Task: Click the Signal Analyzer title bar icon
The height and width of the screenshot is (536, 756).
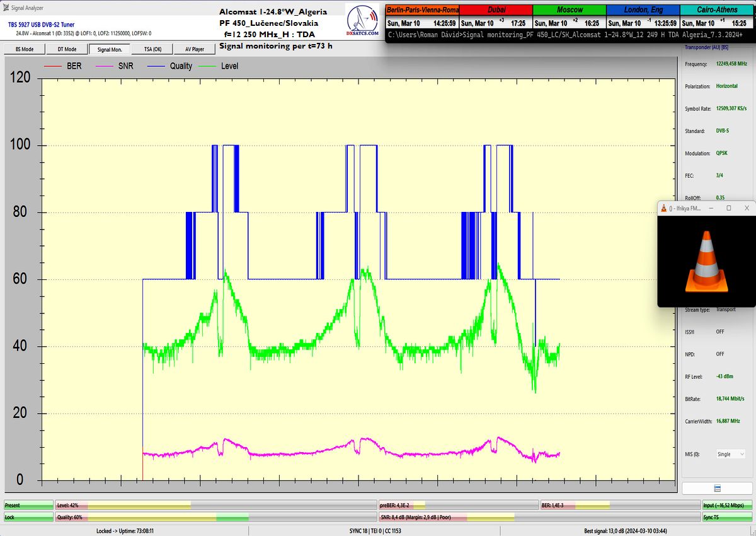Action: pos(6,8)
